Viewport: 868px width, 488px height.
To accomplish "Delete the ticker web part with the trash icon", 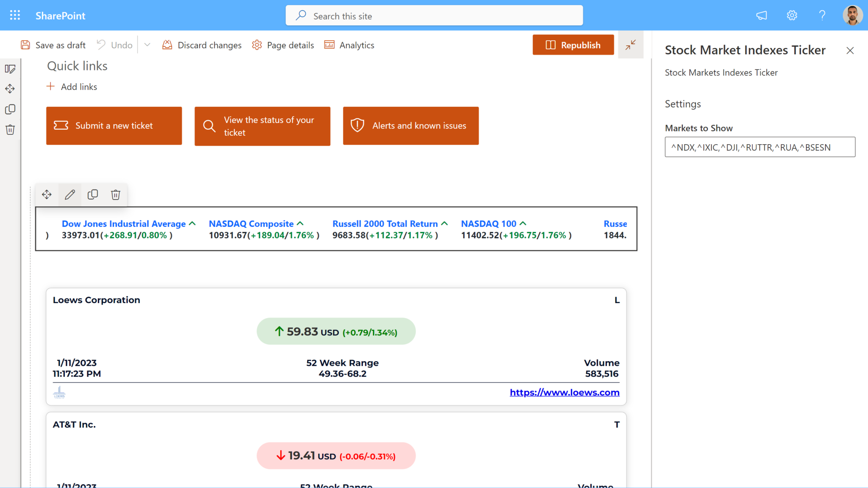I will (x=116, y=195).
